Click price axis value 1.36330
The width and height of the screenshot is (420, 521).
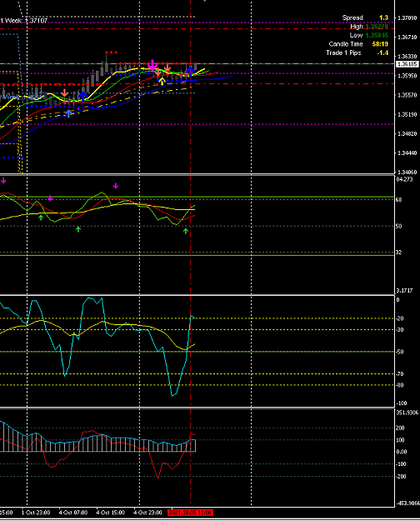pyautogui.click(x=407, y=56)
